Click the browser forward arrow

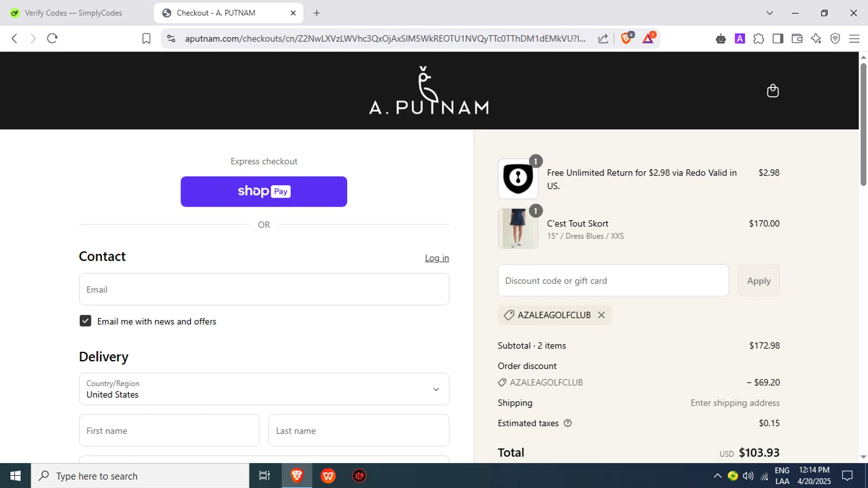click(x=33, y=38)
